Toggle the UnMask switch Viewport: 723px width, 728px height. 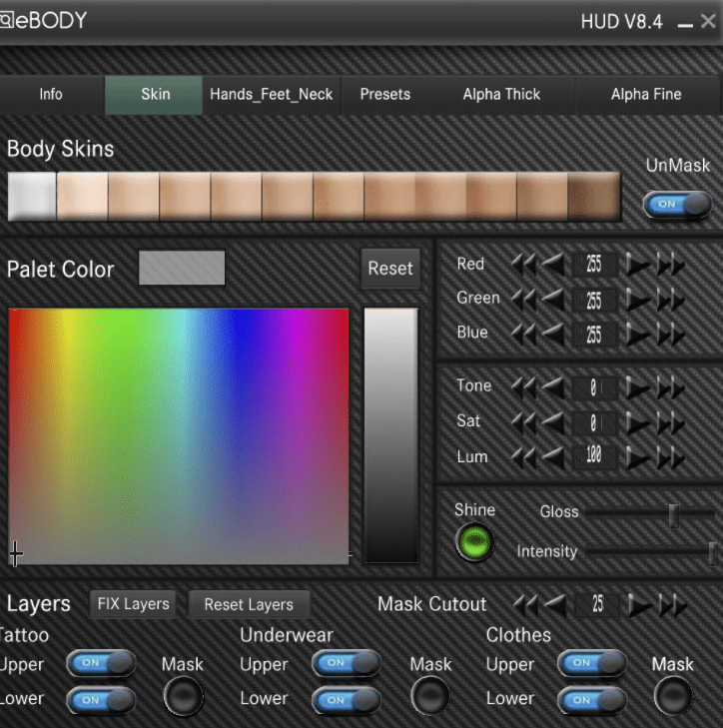(x=677, y=204)
